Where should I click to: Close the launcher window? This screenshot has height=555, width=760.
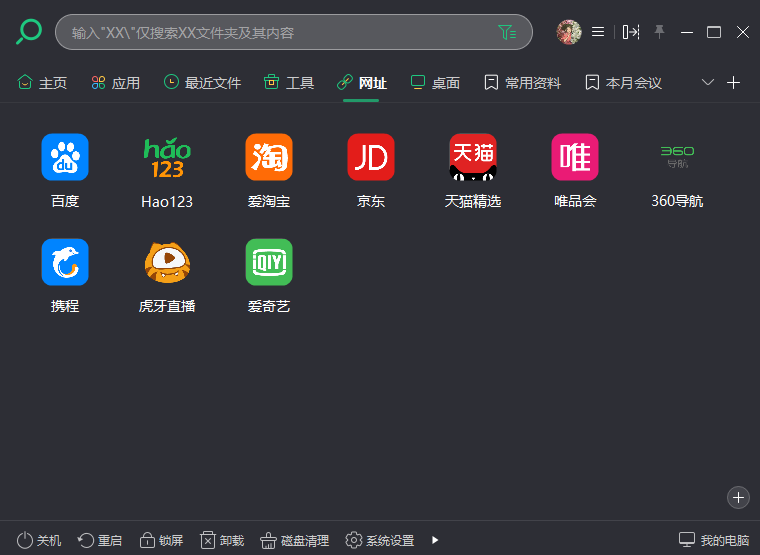pos(743,32)
